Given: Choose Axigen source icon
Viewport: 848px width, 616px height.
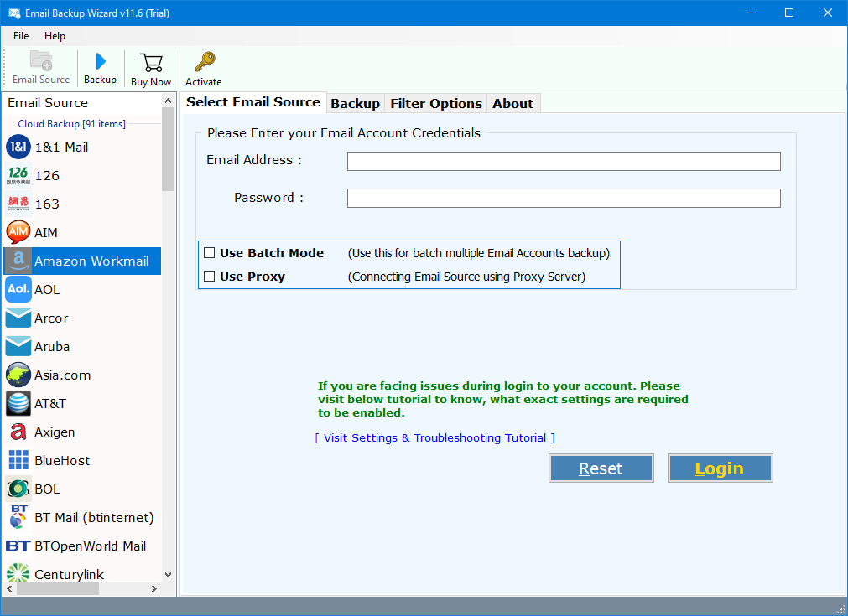Looking at the screenshot, I should 18,432.
